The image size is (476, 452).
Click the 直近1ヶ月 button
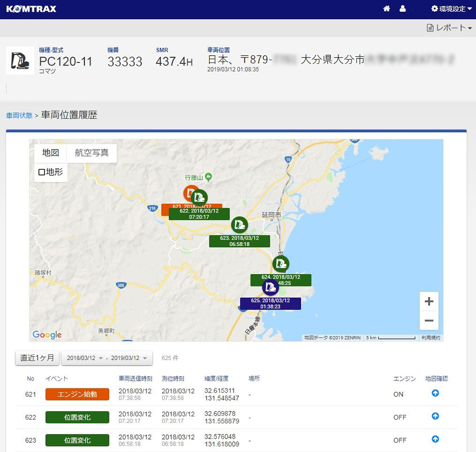click(37, 358)
